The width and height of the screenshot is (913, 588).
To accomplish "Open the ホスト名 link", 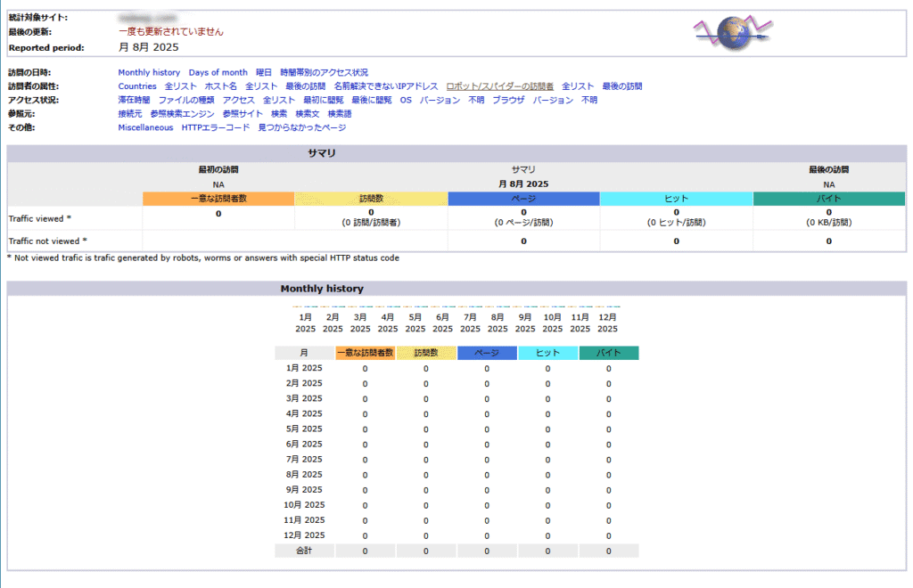I will (x=221, y=86).
